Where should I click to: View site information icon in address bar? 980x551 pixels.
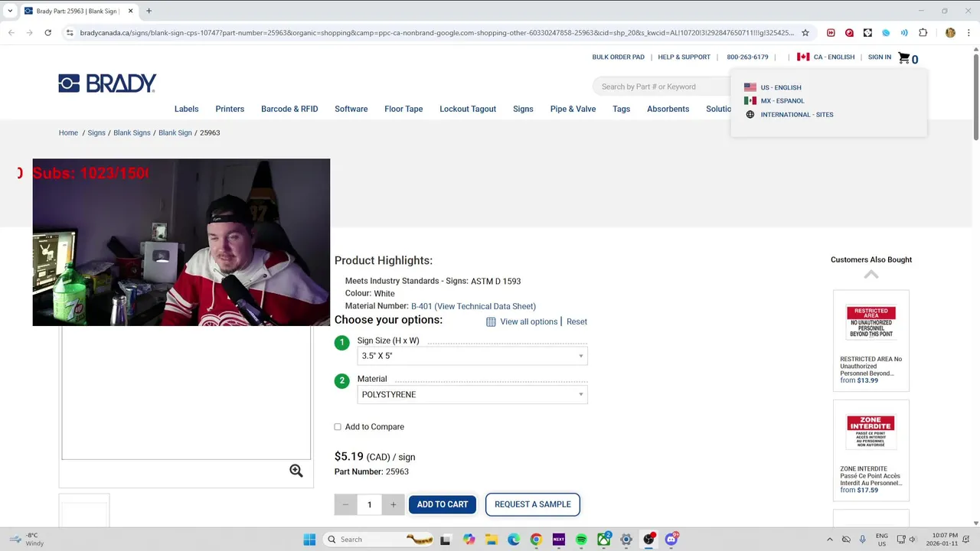coord(70,33)
